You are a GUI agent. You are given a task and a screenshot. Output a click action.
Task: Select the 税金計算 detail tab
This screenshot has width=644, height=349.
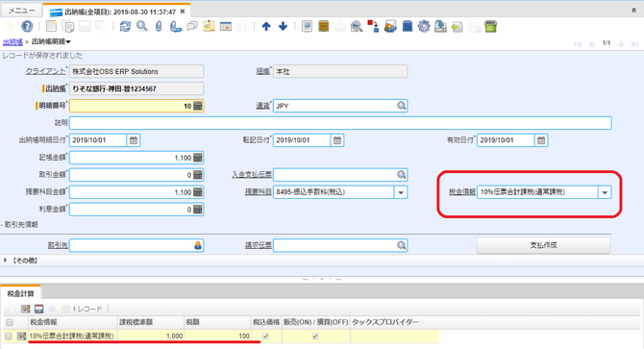point(20,293)
